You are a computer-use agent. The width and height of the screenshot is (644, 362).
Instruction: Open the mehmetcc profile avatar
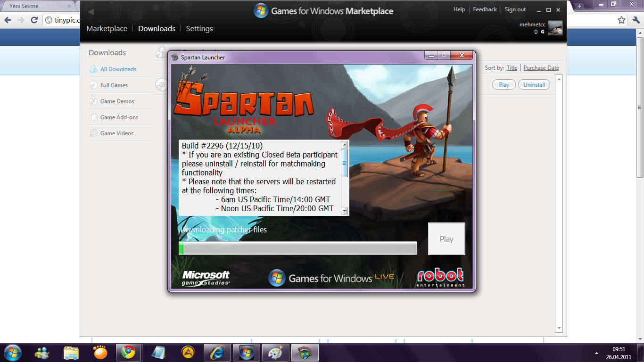click(x=555, y=28)
